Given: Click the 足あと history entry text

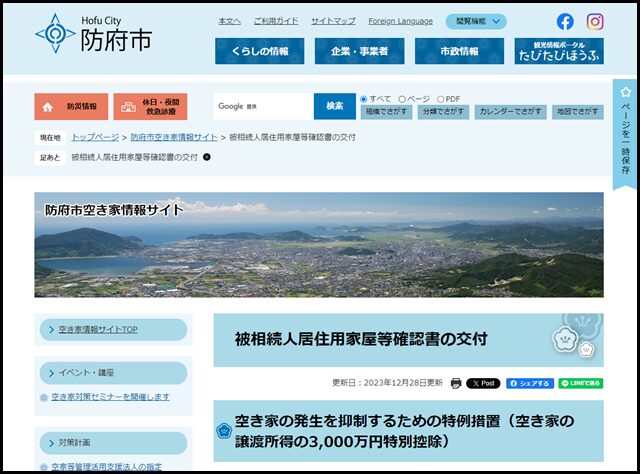Looking at the screenshot, I should (134, 157).
